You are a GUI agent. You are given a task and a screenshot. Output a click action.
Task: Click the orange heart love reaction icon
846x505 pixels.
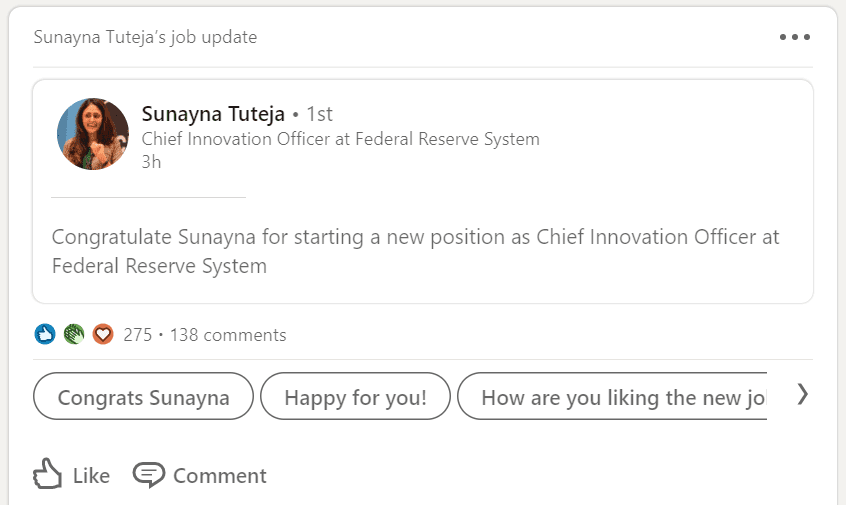tap(103, 334)
